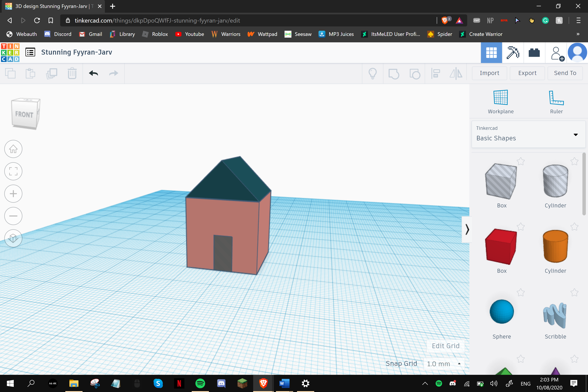Click the snap grid expander arrow
The width and height of the screenshot is (588, 392).
click(x=459, y=364)
